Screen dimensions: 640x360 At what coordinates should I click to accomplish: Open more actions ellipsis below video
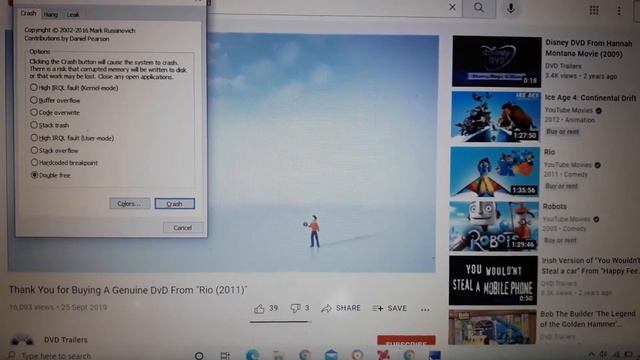tap(425, 310)
